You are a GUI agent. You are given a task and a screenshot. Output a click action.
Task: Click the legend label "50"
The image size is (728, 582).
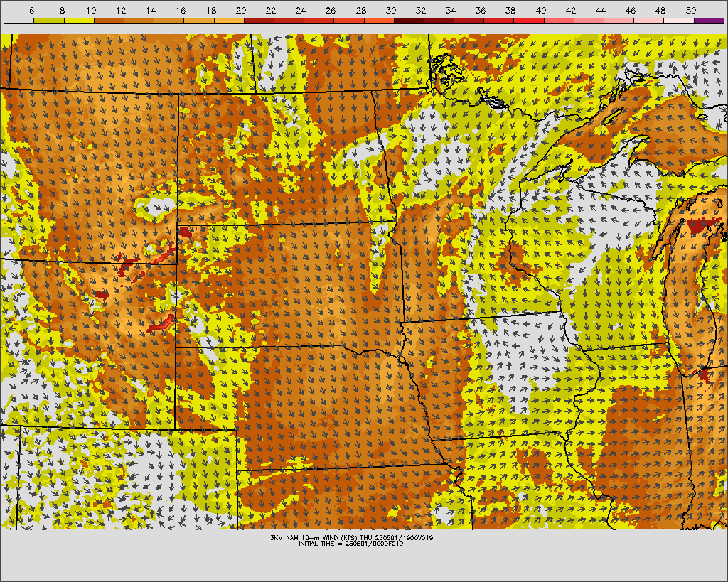coord(690,11)
